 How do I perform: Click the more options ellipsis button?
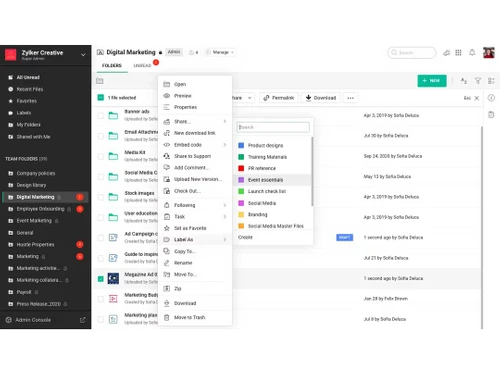point(350,98)
